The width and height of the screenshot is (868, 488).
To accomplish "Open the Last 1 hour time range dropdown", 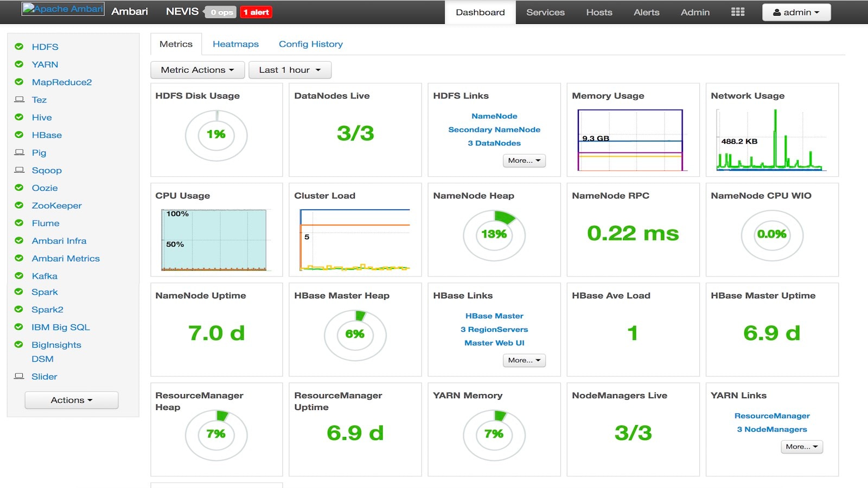I will pos(290,69).
